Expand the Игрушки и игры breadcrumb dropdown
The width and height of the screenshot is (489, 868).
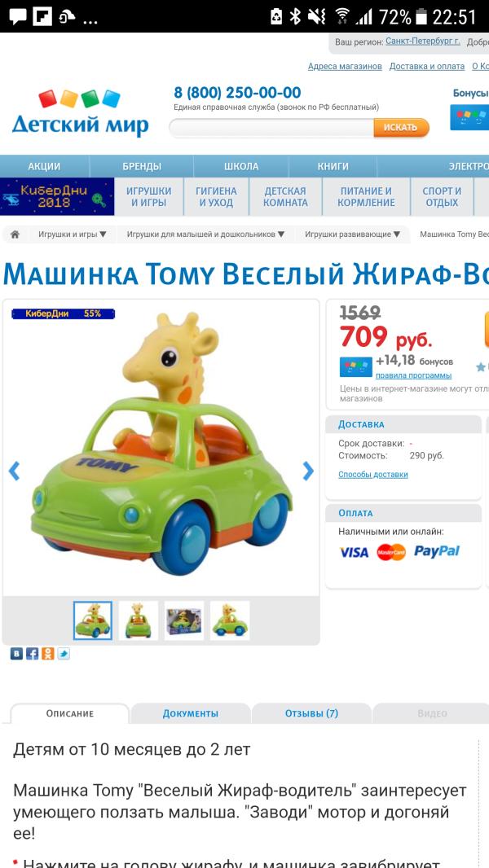point(72,235)
